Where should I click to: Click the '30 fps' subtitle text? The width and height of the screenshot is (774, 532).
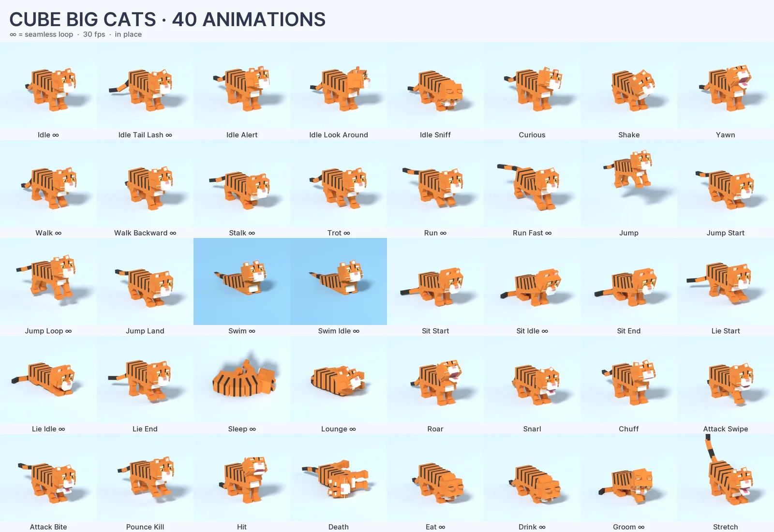click(94, 34)
